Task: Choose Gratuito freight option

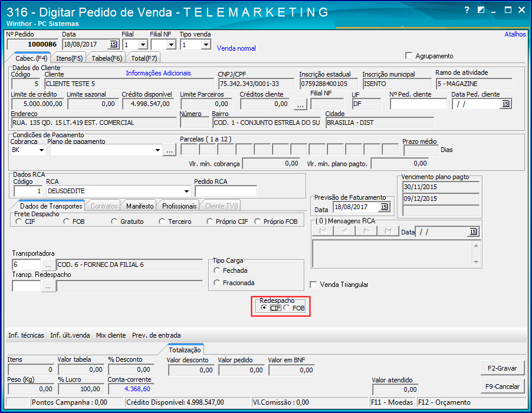Action: click(114, 222)
